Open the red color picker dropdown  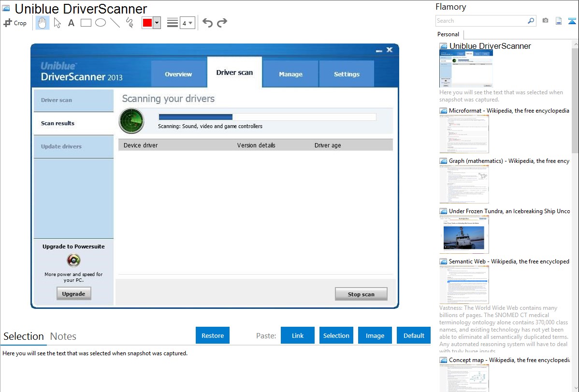(157, 23)
